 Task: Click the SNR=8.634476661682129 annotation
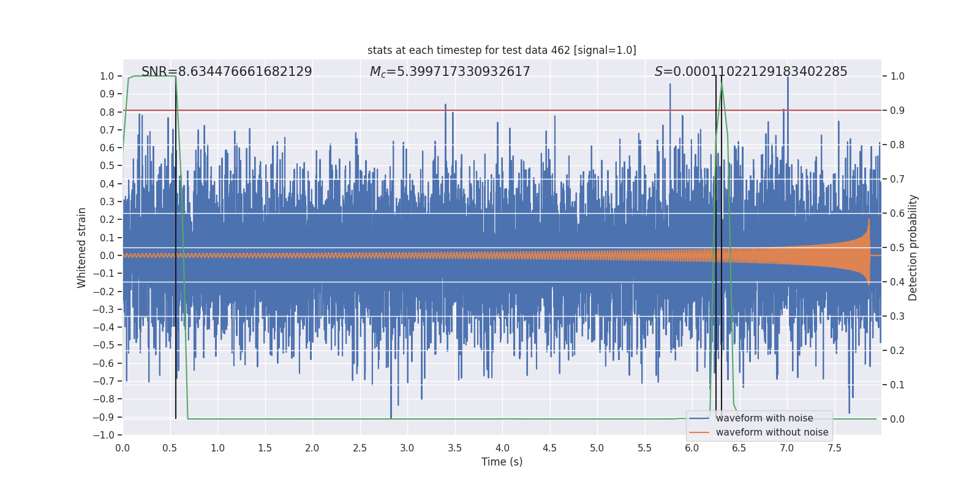point(227,72)
